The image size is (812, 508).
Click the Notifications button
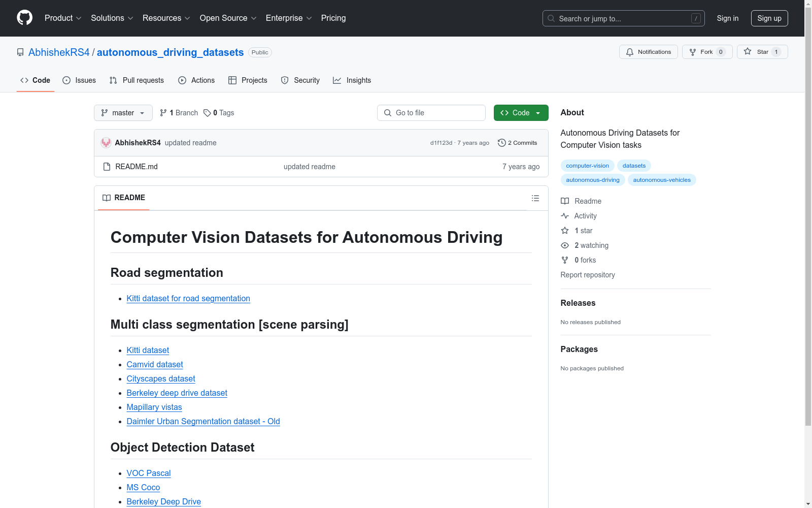tap(649, 52)
